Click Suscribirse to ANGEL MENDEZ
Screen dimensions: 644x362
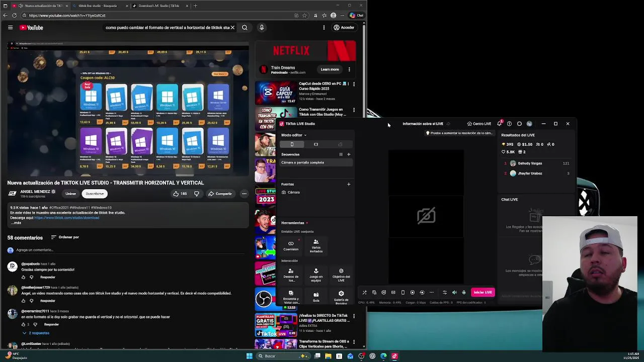click(95, 194)
